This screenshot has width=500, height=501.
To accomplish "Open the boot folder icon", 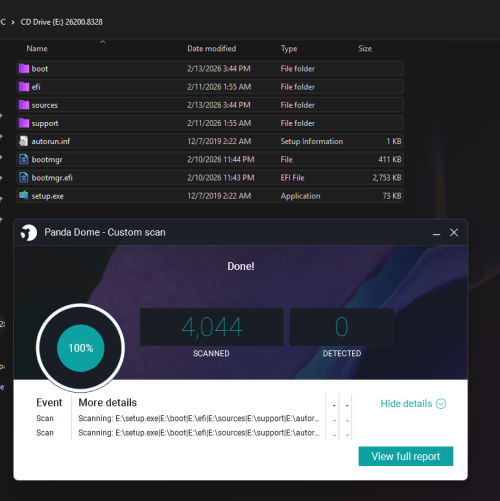I will pos(24,69).
